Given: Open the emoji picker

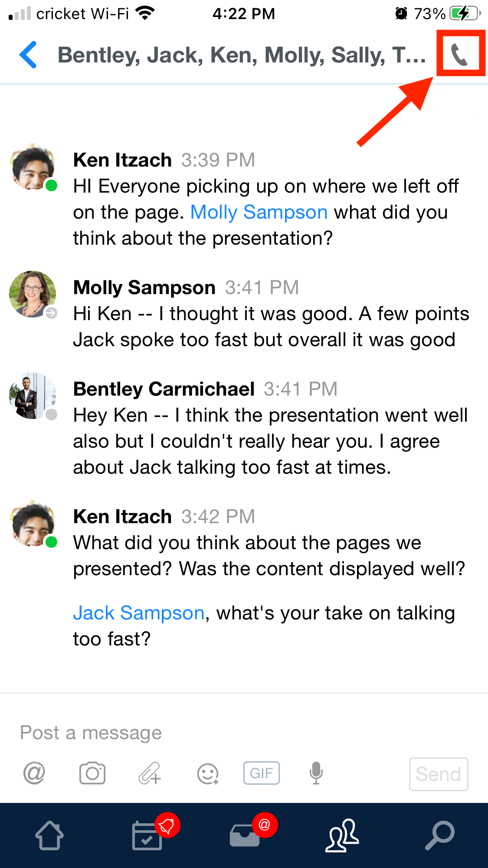Looking at the screenshot, I should point(207,773).
